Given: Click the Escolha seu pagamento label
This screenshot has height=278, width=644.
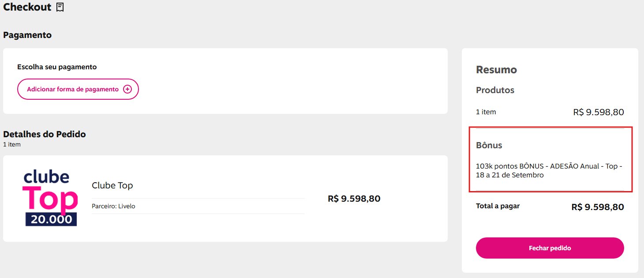Looking at the screenshot, I should point(57,67).
